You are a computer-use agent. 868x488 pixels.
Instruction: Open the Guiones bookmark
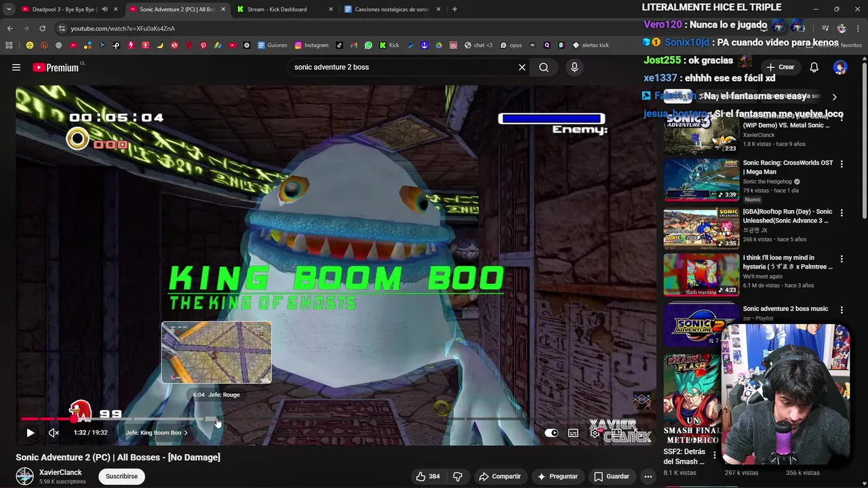[273, 45]
